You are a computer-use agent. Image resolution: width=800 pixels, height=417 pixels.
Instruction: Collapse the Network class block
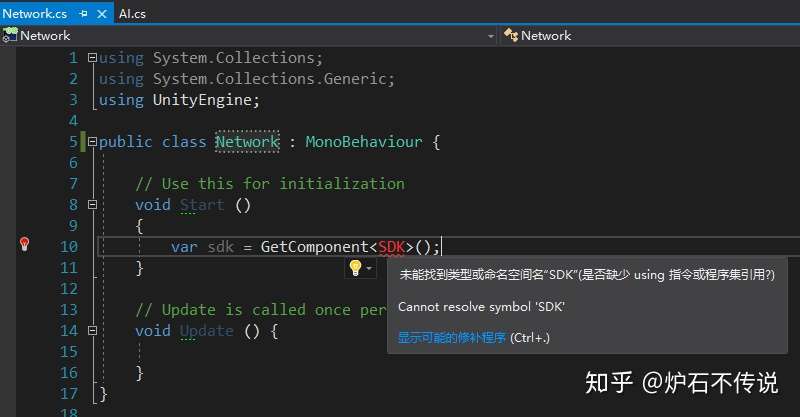click(93, 142)
